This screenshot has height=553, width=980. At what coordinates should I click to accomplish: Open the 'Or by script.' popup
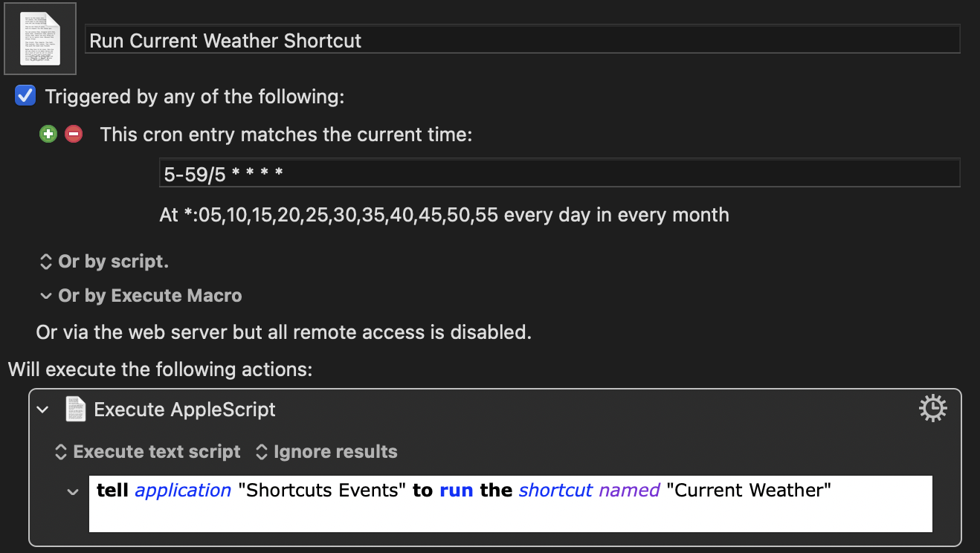(104, 262)
